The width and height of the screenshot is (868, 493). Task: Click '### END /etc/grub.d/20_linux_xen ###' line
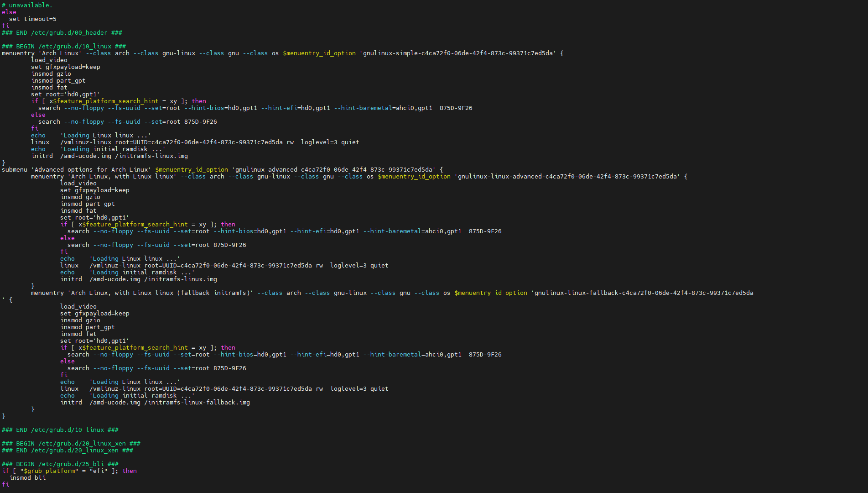[68, 451]
